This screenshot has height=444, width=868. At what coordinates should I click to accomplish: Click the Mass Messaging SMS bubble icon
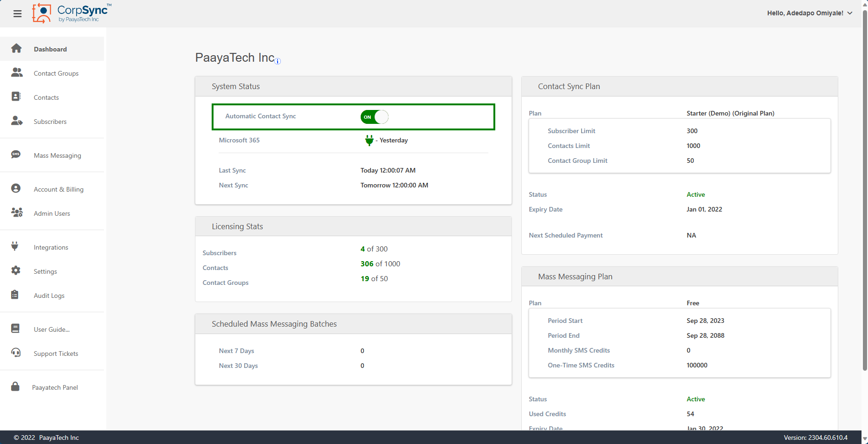click(16, 154)
